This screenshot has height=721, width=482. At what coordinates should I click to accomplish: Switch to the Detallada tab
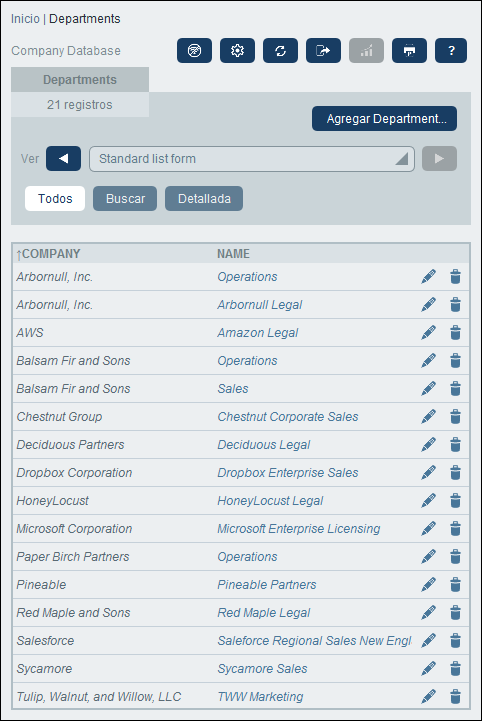pyautogui.click(x=204, y=199)
